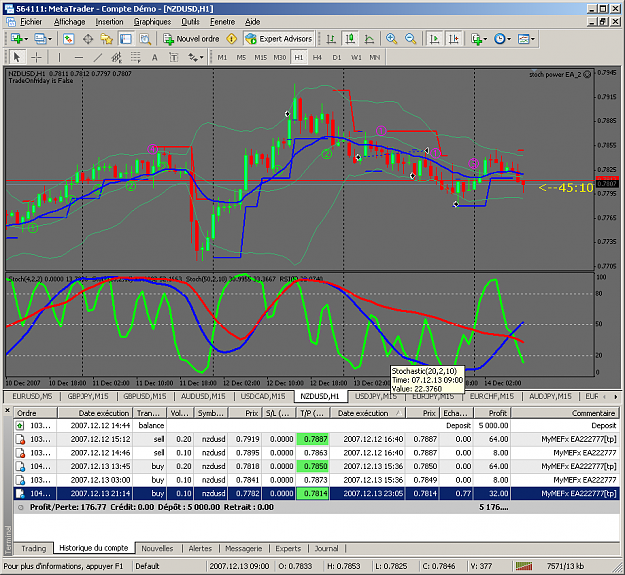This screenshot has height=575, width=625.
Task: Toggle chart auto scroll icon
Action: click(434, 39)
